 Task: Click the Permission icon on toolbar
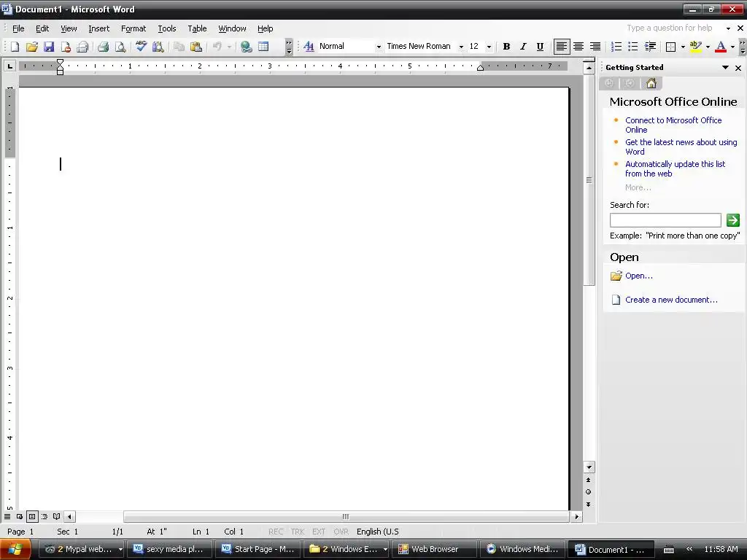point(66,47)
